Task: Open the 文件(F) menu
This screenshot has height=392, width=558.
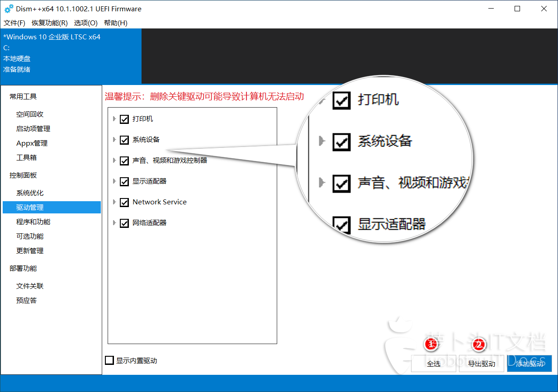Action: point(14,23)
